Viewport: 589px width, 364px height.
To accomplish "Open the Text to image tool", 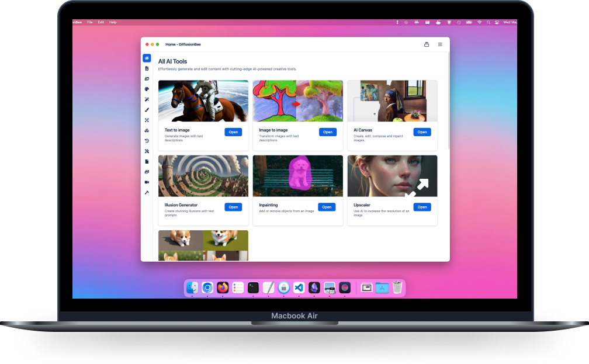I will coord(233,132).
